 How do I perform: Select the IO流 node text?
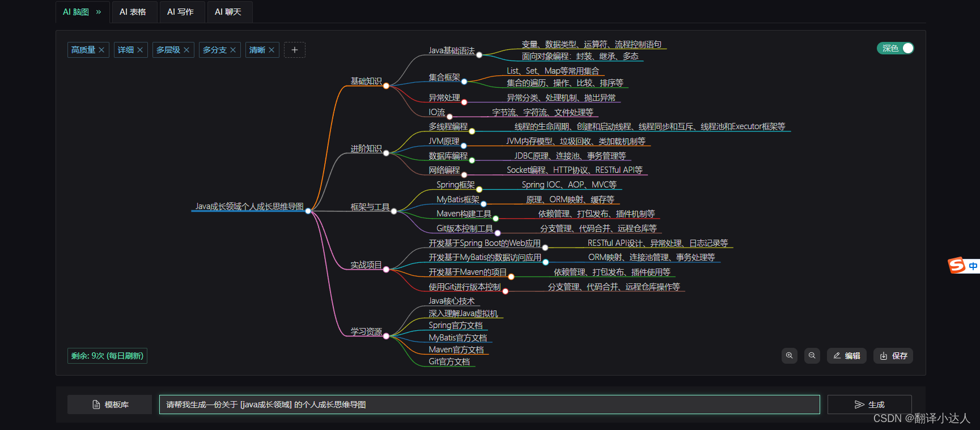point(437,112)
